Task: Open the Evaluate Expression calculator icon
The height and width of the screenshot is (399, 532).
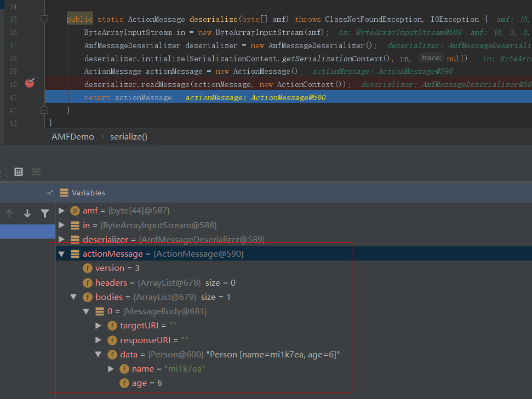Action: pyautogui.click(x=18, y=172)
